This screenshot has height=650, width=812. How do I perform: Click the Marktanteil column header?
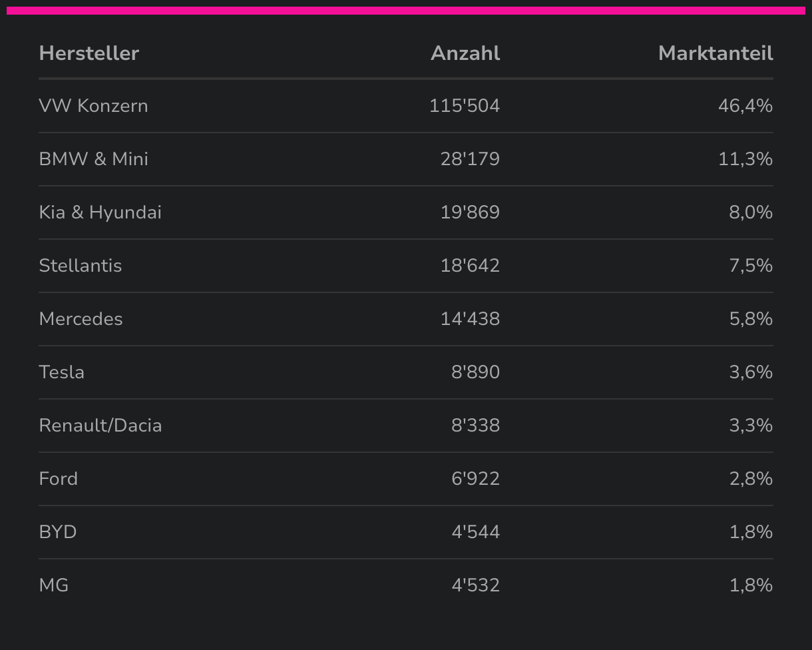[715, 53]
